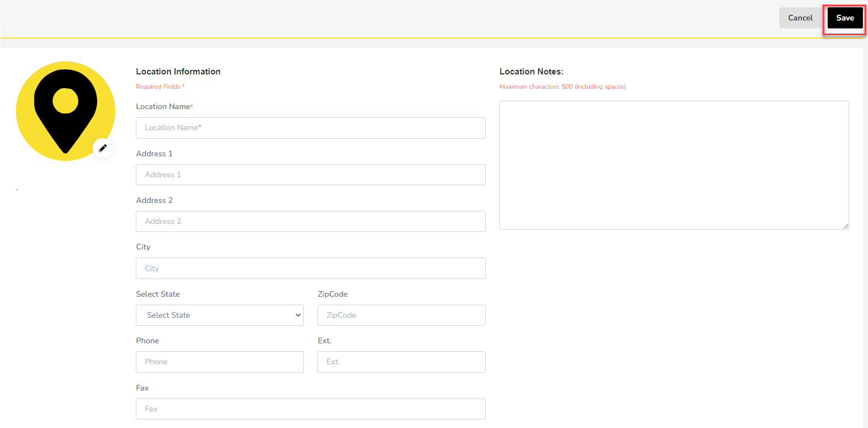Click inside the Location Notes text area
The height and width of the screenshot is (428, 868).
coord(674,165)
